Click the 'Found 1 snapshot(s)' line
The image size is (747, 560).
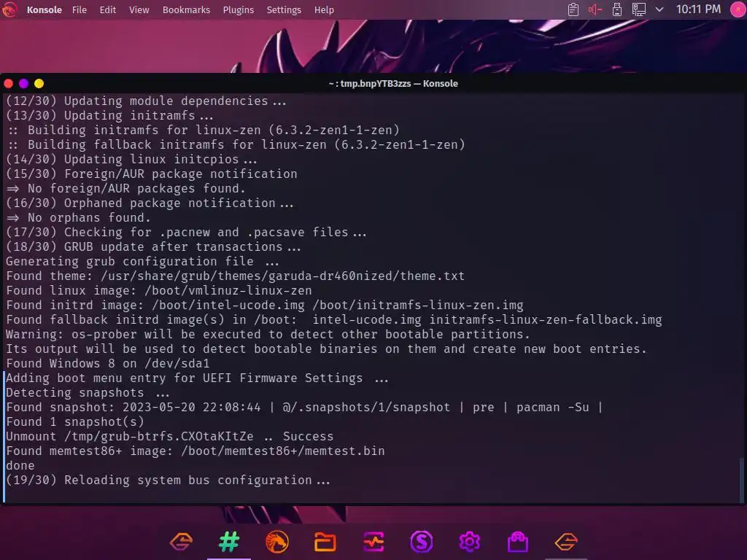pos(75,422)
